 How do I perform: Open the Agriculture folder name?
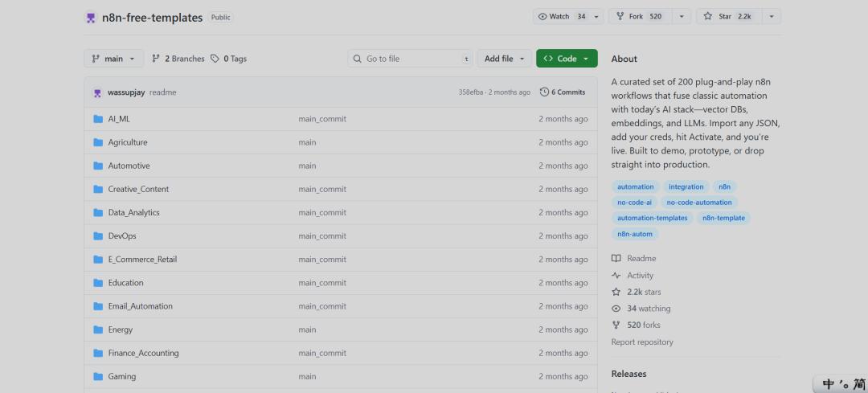[x=128, y=142]
